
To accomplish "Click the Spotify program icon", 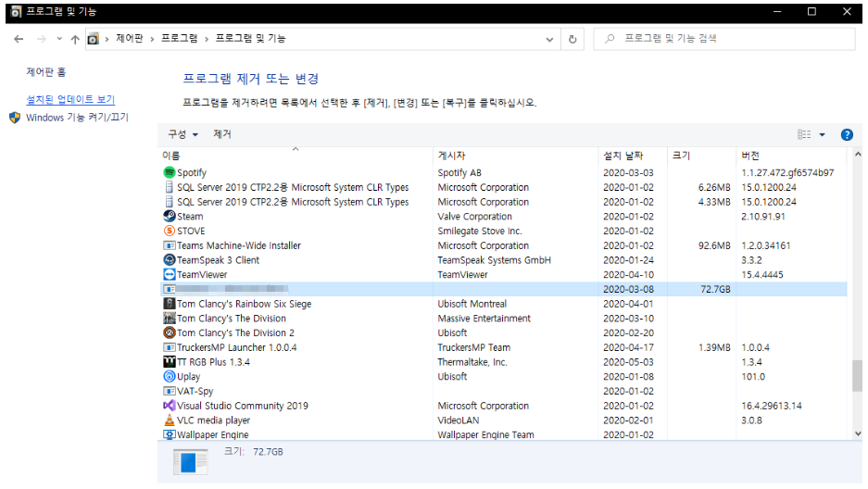I will coord(170,172).
